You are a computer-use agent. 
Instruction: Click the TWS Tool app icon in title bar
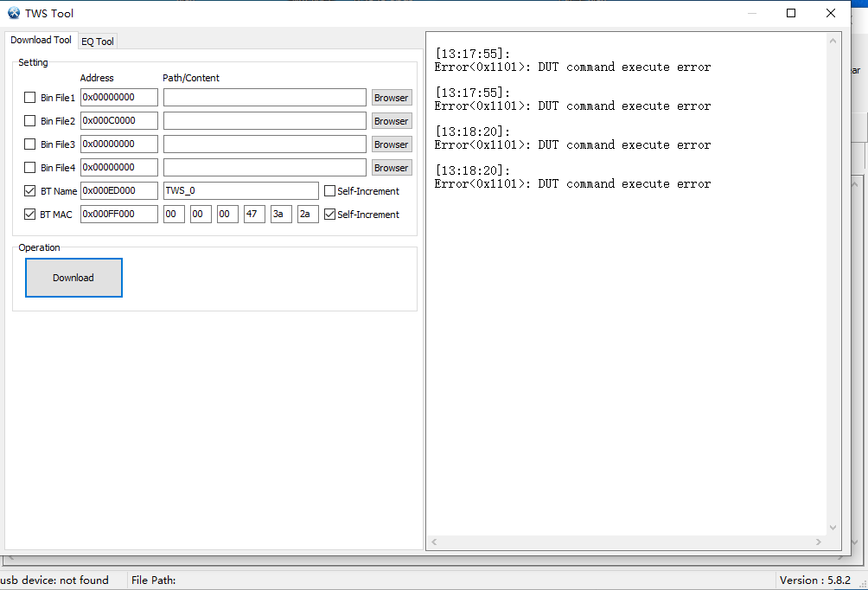[x=14, y=13]
